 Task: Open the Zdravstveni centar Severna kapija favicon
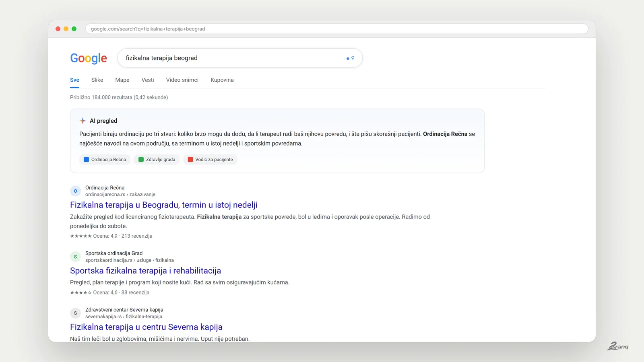tap(75, 313)
